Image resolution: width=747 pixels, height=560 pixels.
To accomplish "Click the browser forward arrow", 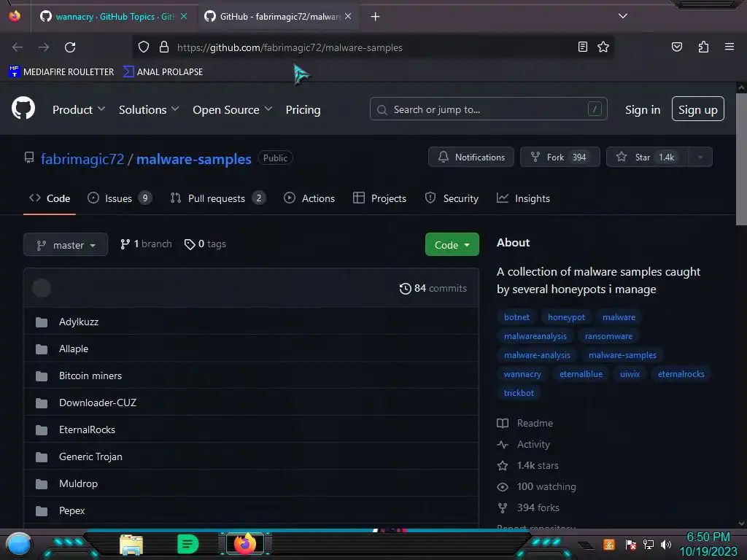I will point(44,47).
